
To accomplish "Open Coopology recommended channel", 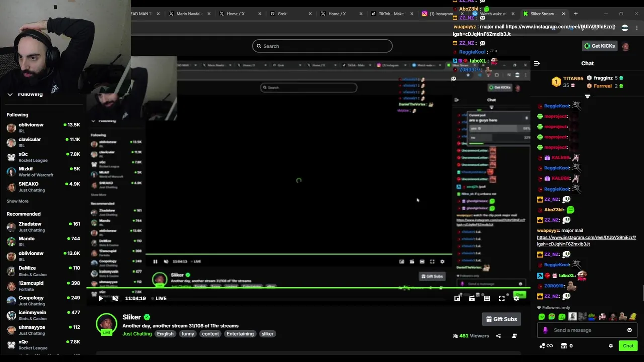I will (x=43, y=301).
